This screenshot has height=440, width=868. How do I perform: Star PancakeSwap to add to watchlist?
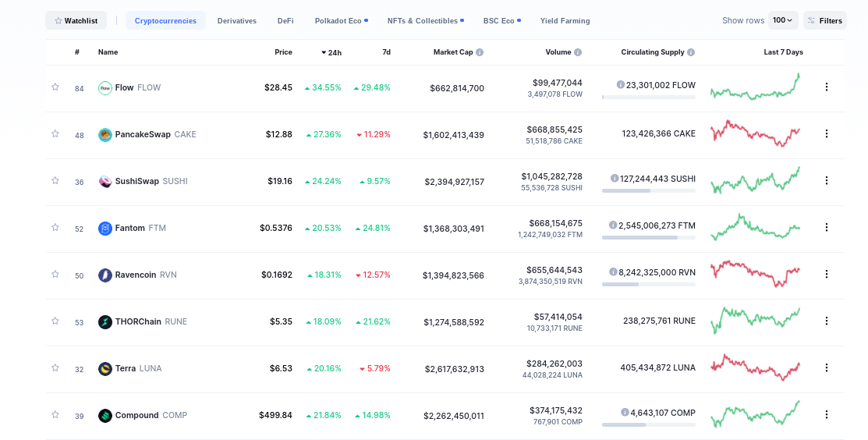coord(55,134)
